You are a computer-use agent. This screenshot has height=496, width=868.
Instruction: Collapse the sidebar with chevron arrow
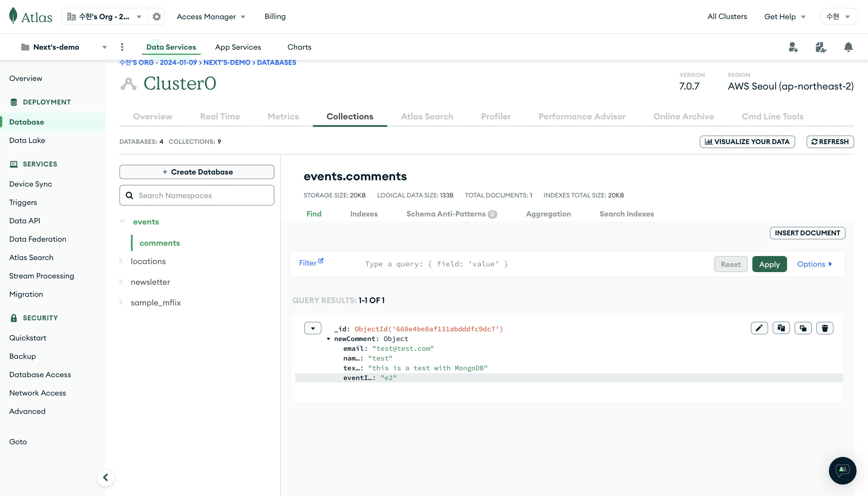(106, 477)
